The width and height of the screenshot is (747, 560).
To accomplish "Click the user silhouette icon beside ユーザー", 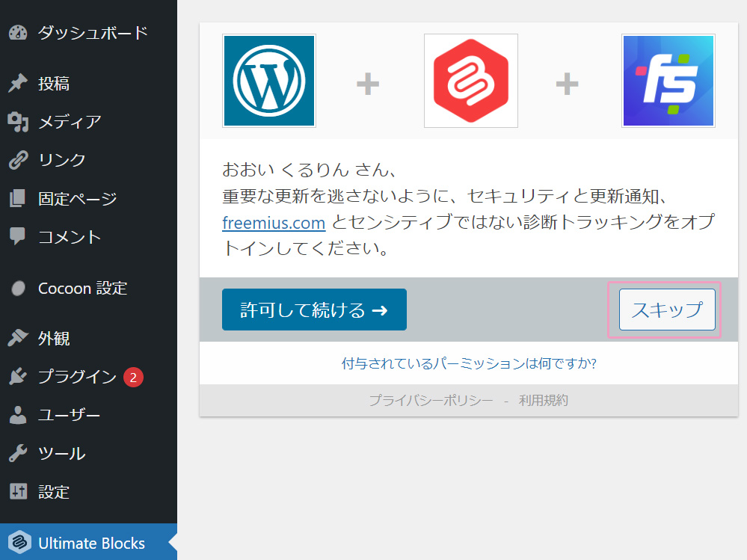I will pyautogui.click(x=18, y=415).
